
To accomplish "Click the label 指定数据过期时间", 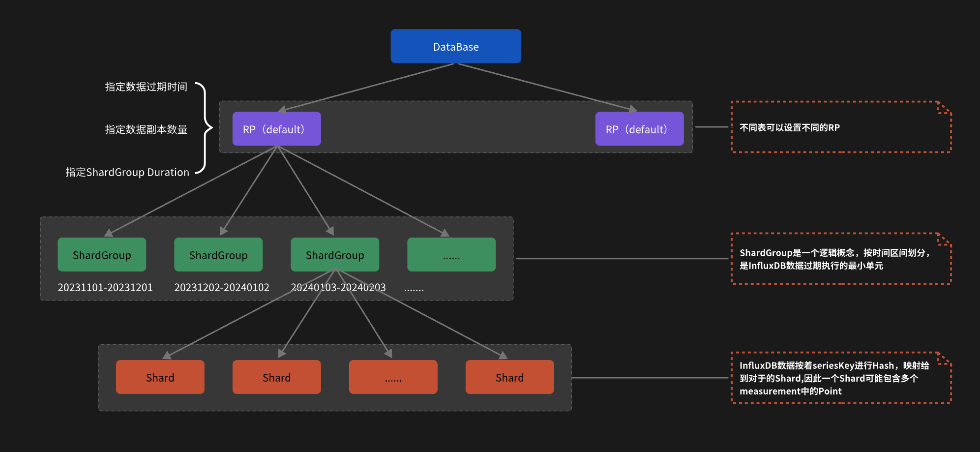I will click(x=146, y=87).
